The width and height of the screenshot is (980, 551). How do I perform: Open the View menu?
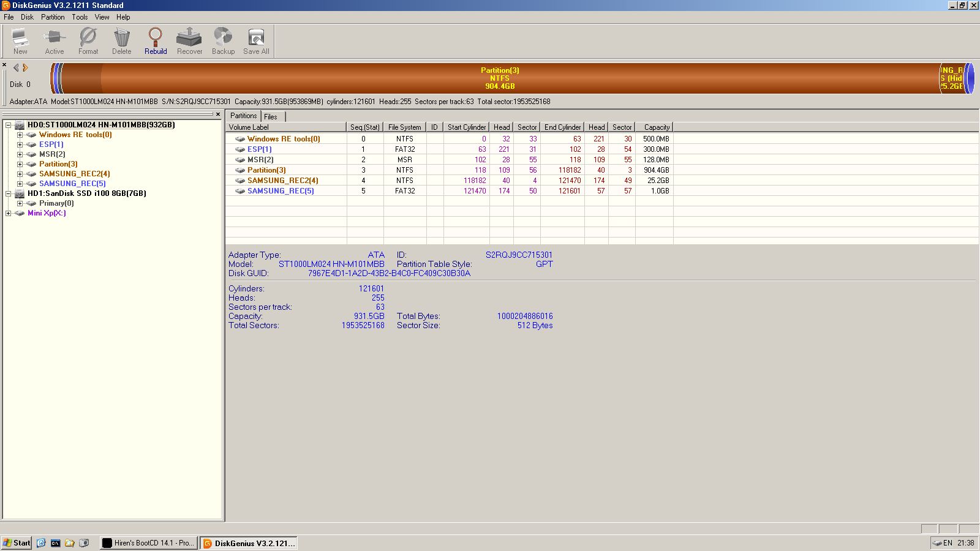coord(102,17)
